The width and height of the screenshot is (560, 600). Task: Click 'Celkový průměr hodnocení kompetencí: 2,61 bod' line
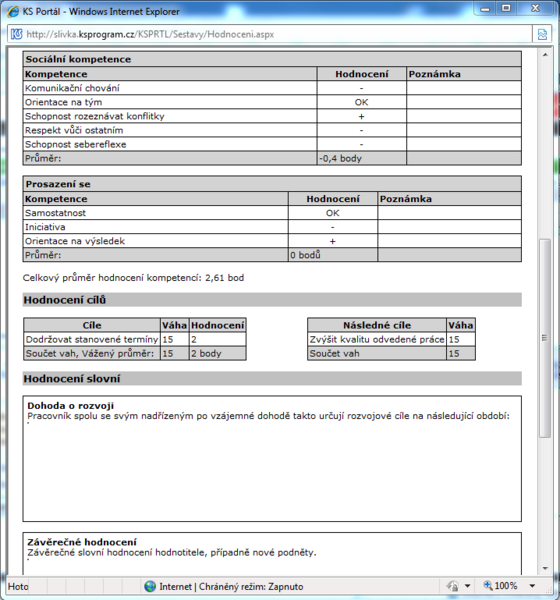(x=133, y=278)
